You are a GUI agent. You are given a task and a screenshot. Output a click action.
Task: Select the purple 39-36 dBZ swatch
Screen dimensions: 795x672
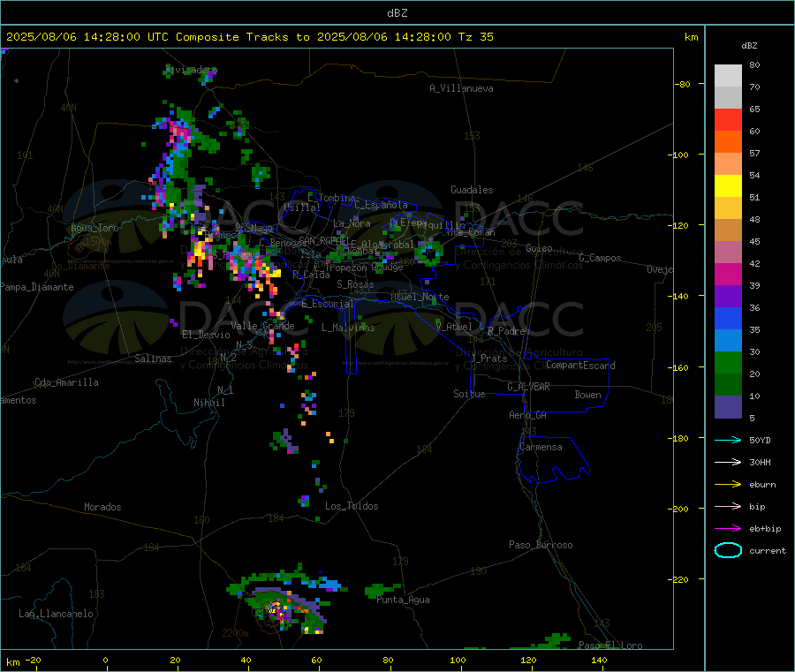[728, 297]
